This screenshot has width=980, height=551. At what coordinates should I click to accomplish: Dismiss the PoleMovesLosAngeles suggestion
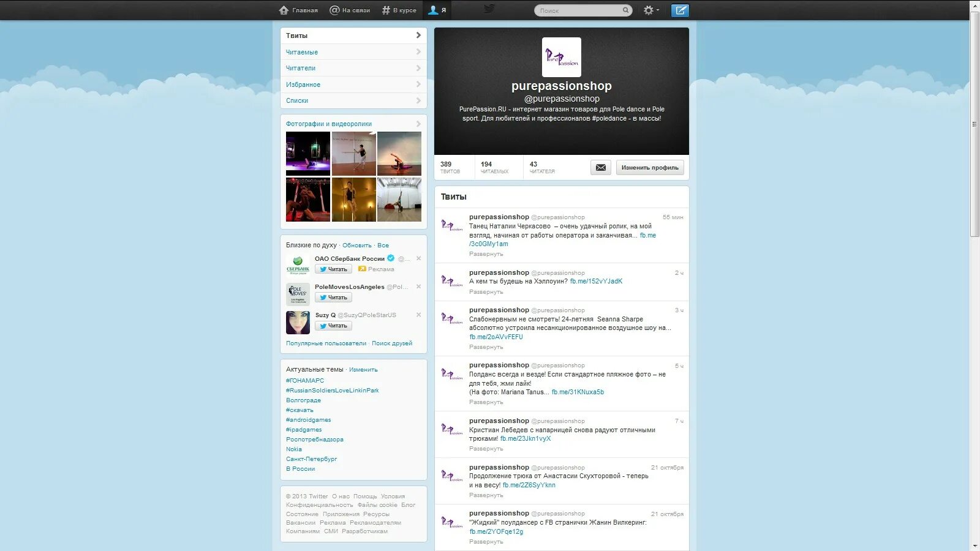tap(419, 287)
